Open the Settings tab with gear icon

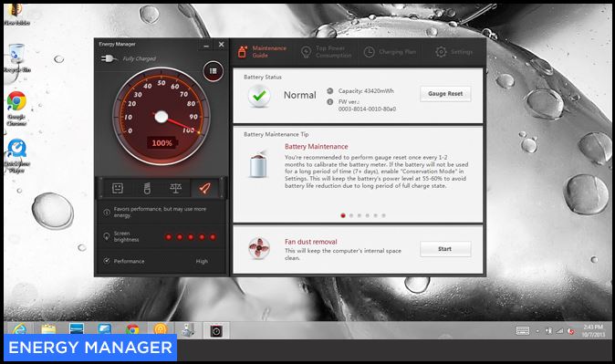pos(453,52)
